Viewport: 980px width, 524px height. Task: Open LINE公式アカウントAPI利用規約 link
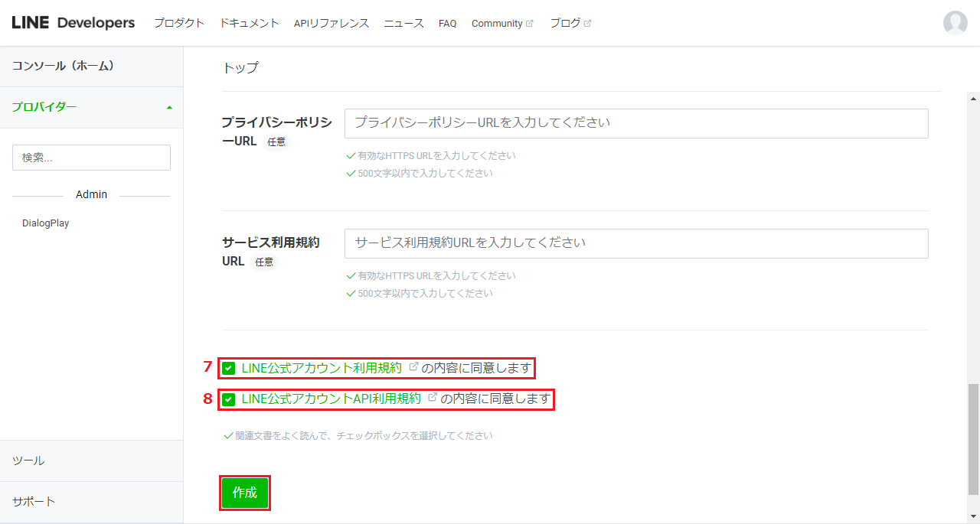click(331, 399)
